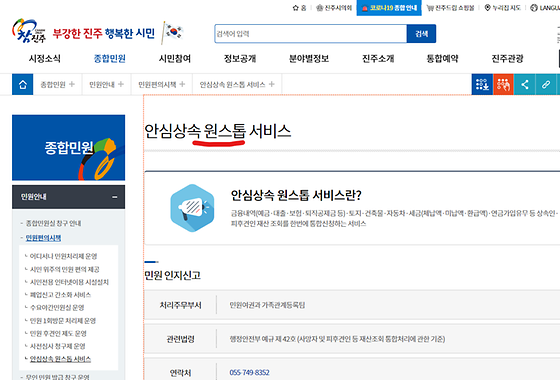Open the 분야별정보 main menu
560x380 pixels.
pyautogui.click(x=309, y=59)
